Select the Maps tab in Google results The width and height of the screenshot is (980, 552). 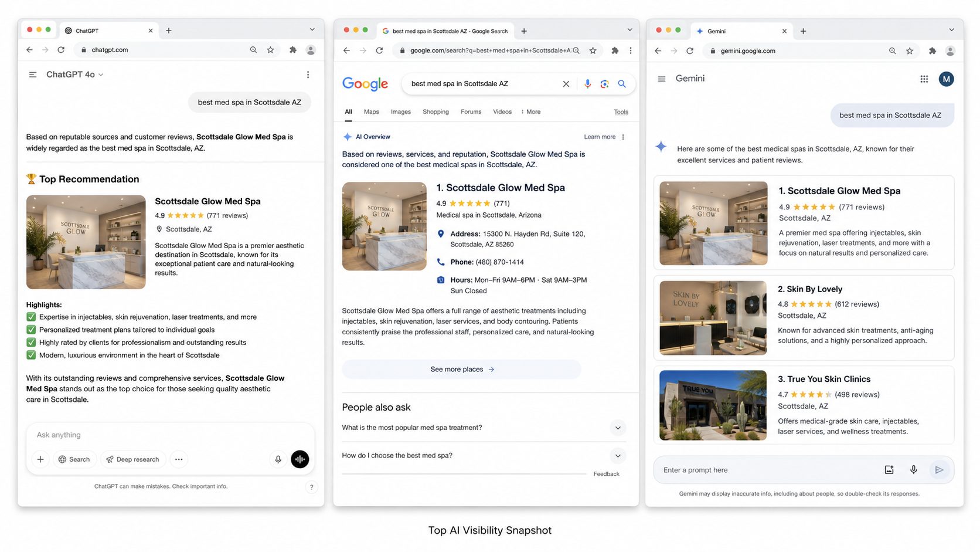372,112
